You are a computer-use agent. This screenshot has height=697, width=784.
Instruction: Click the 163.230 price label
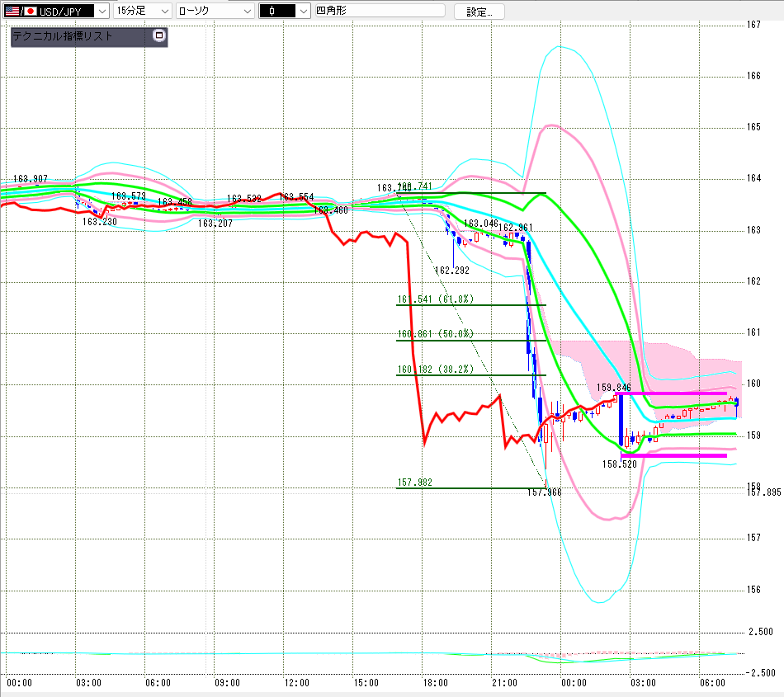(100, 221)
